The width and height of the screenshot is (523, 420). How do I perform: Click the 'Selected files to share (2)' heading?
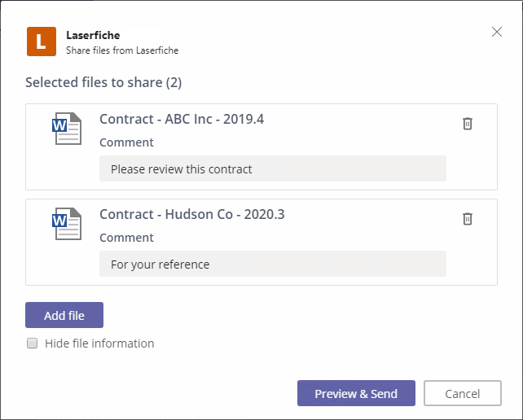(x=103, y=82)
